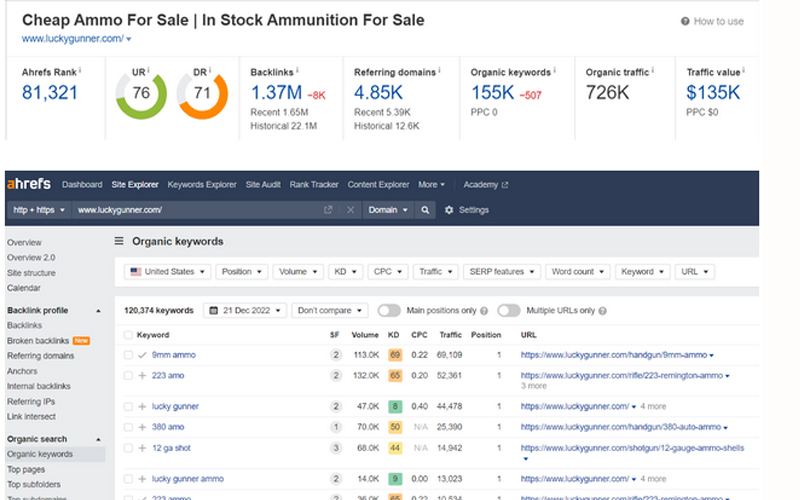The image size is (800, 500).
Task: Open the 21 Dec 2022 date dropdown
Action: coord(245,310)
